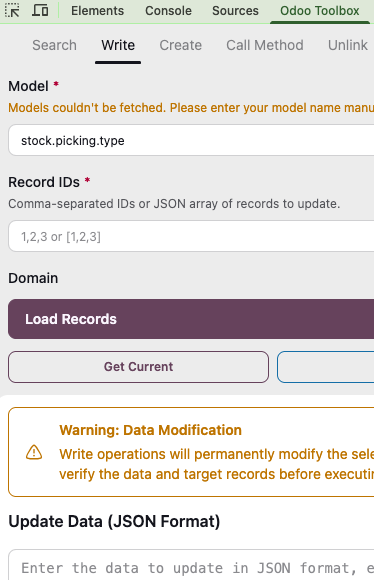
Task: Click the Load Records button
Action: (191, 319)
